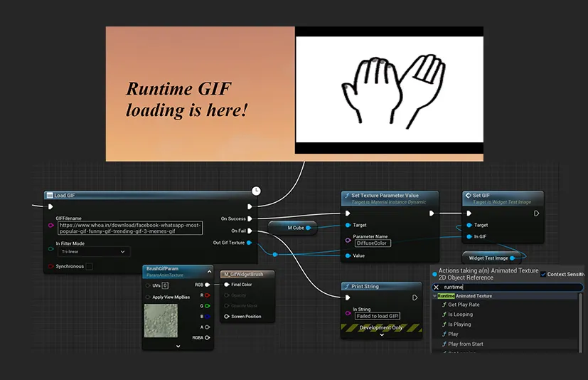
Task: Click Target pin on Set GIF node
Action: click(469, 225)
